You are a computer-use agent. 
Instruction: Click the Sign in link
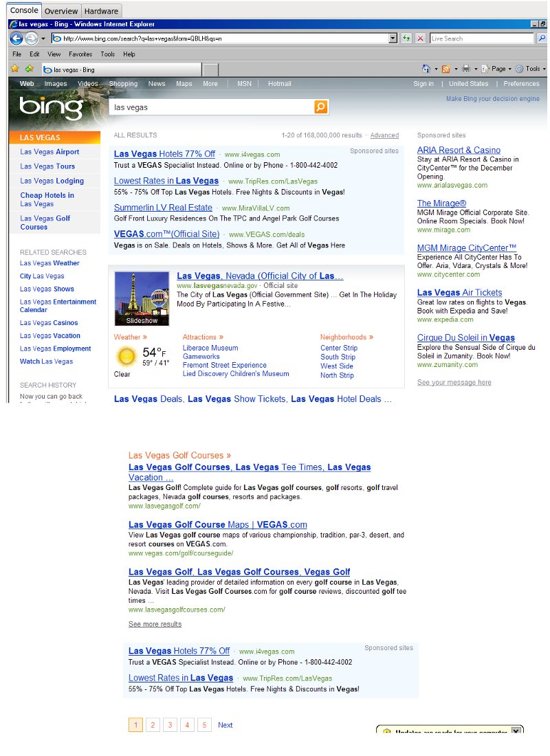(423, 83)
